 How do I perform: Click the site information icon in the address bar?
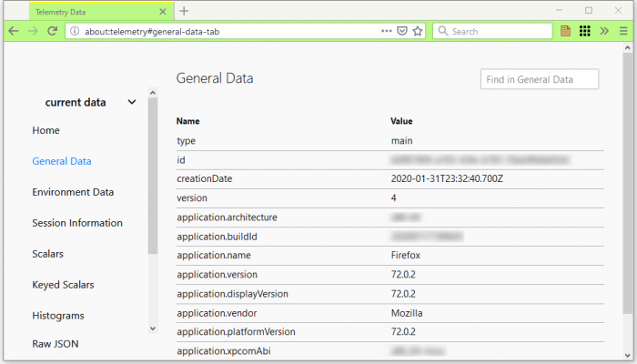(x=75, y=31)
